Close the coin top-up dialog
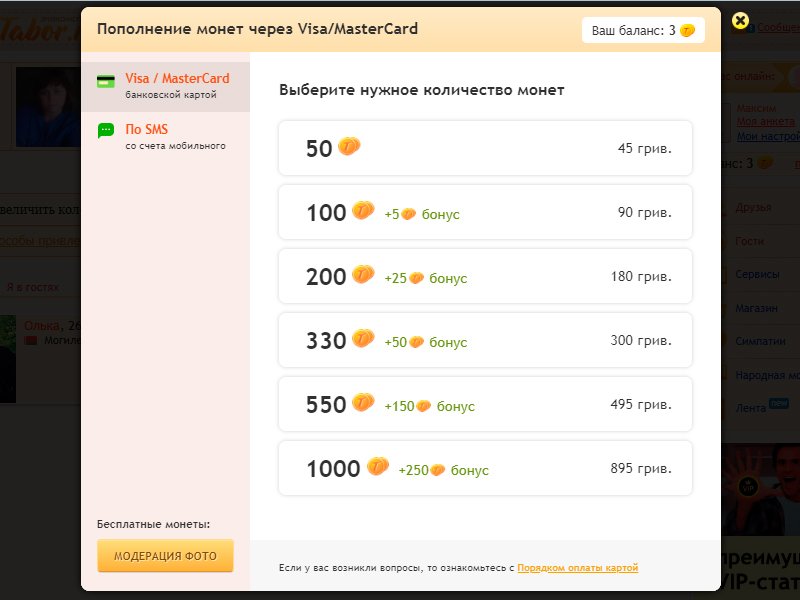The width and height of the screenshot is (800, 600). coord(740,20)
